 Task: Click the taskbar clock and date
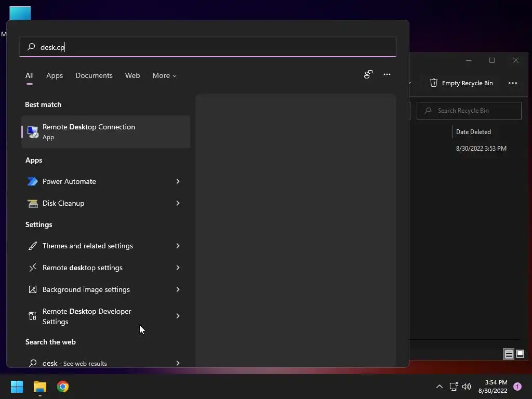click(493, 387)
